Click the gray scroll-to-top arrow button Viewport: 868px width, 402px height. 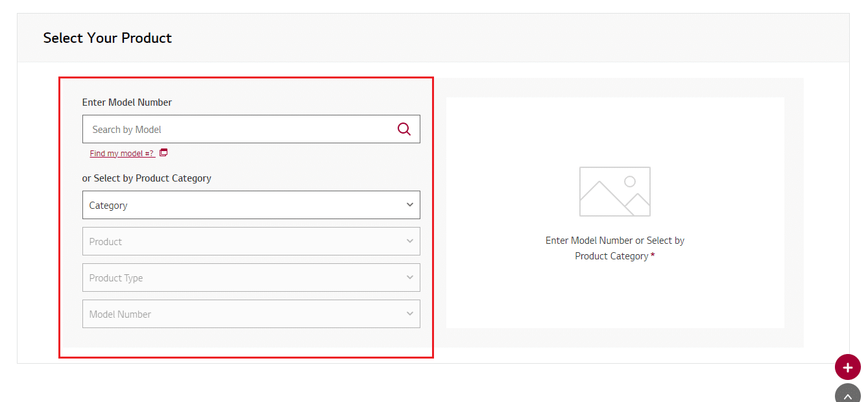(x=848, y=394)
